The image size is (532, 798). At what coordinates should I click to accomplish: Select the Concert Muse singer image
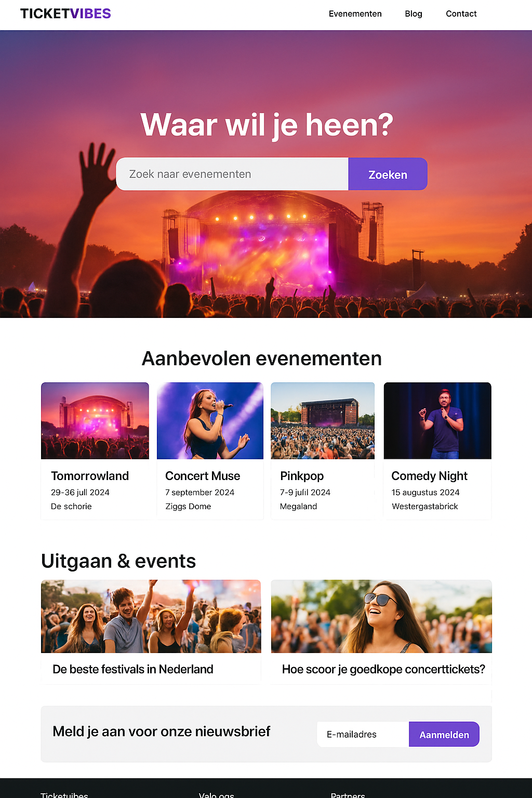[210, 421]
